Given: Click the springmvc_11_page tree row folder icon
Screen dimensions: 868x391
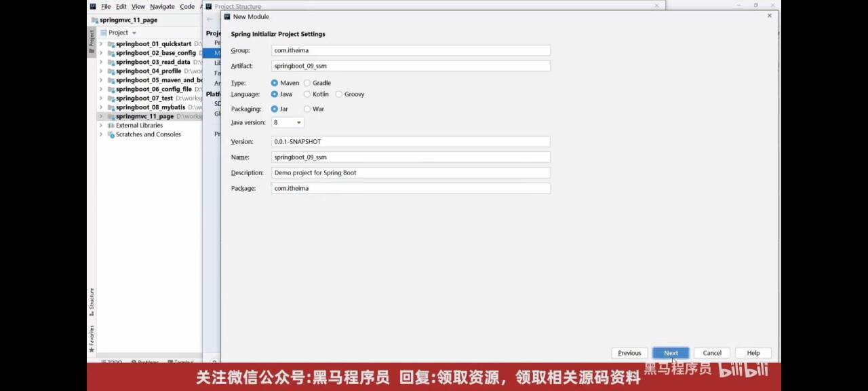Looking at the screenshot, I should [x=111, y=116].
